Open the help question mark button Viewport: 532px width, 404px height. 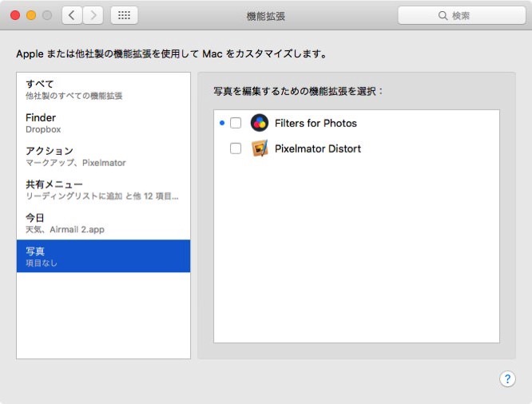point(507,379)
